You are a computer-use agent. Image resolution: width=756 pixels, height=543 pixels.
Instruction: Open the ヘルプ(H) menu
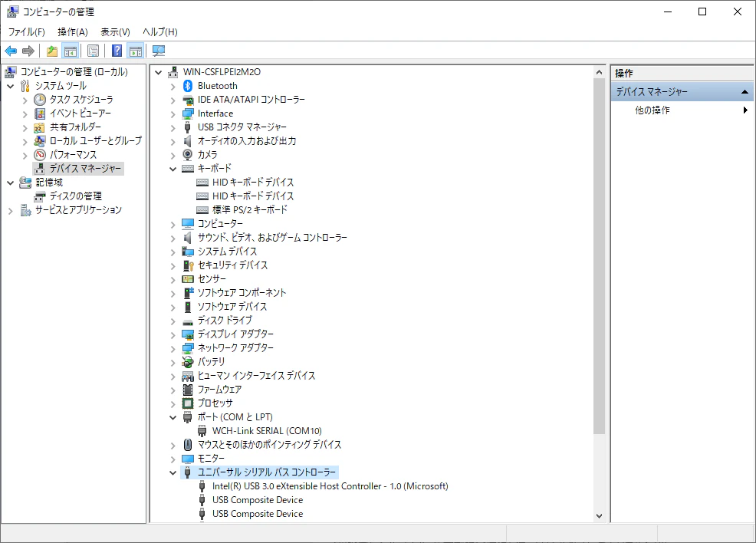160,31
